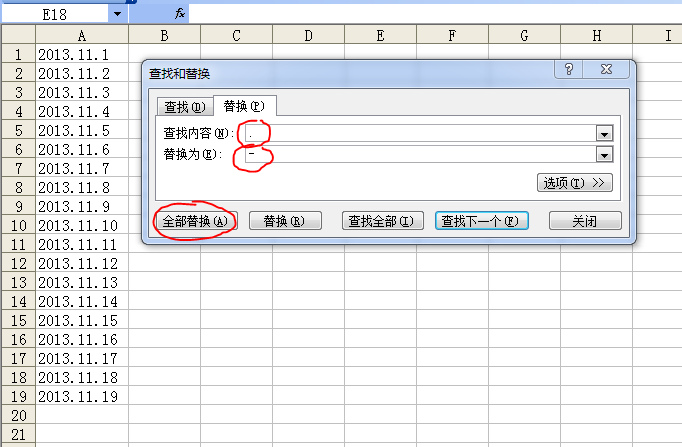This screenshot has width=682, height=447.
Task: Select column C header
Action: 237,35
